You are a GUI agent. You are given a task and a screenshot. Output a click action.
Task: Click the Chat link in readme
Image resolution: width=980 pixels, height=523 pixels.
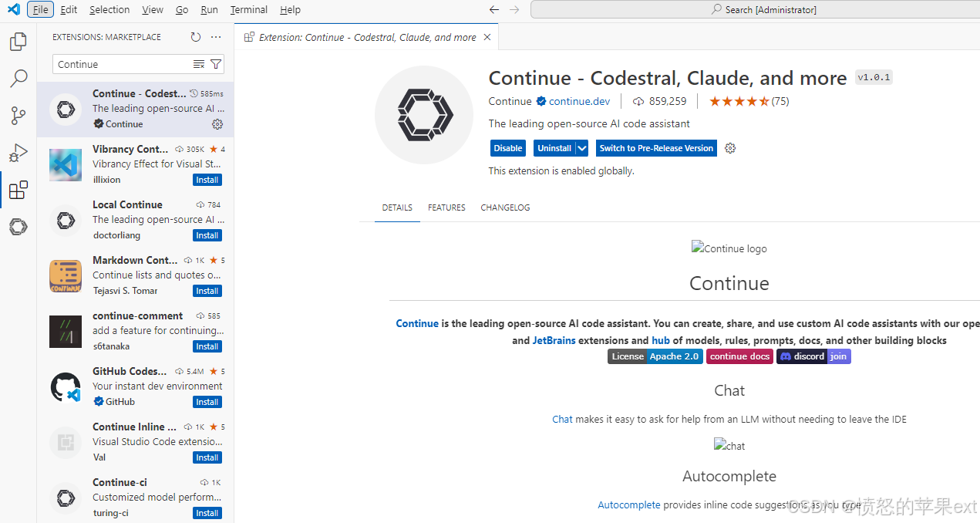click(562, 420)
